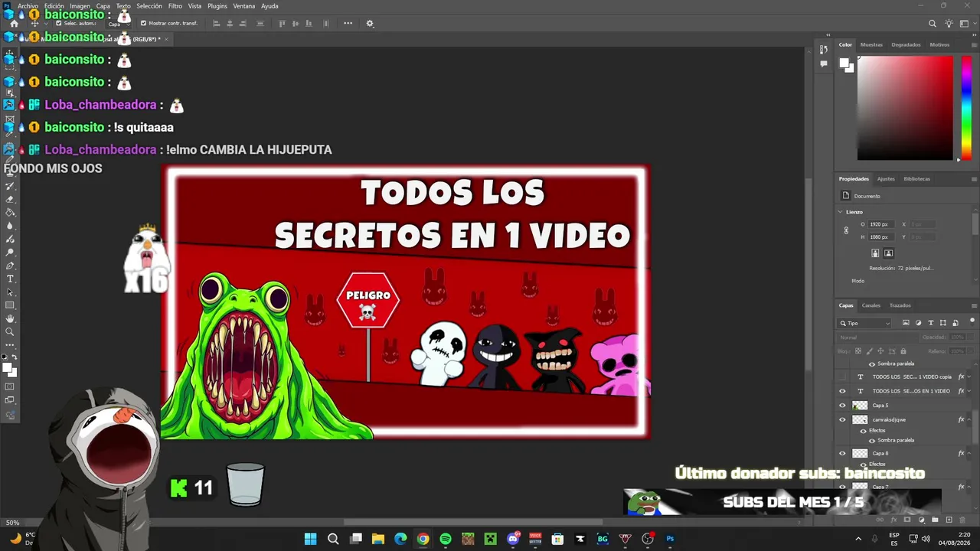
Task: Select the Path Selection arrow tool
Action: pos(10,292)
